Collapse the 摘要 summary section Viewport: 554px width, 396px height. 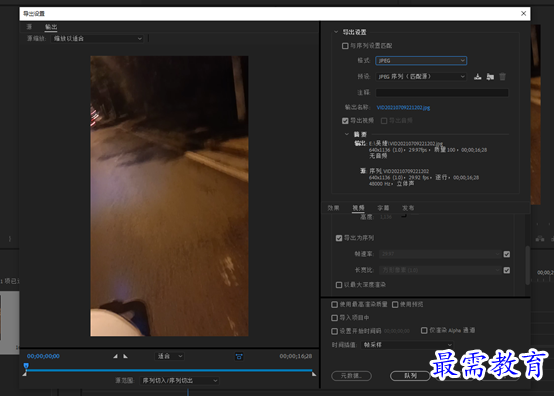tap(347, 134)
